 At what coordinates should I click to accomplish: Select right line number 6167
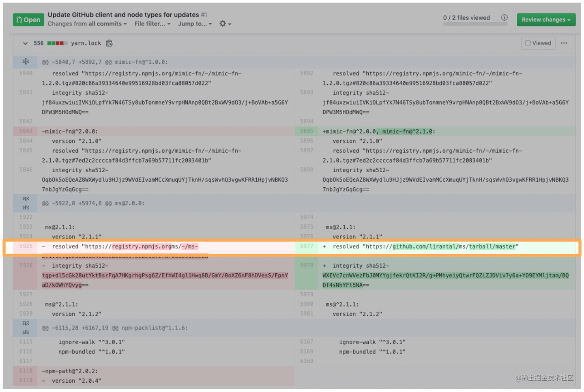tap(307, 342)
